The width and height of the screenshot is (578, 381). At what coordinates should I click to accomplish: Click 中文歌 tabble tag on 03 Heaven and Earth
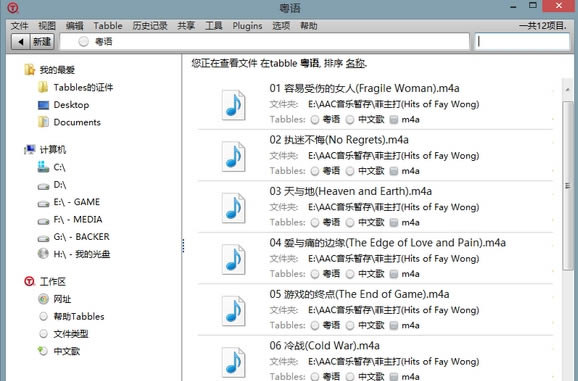pos(365,223)
